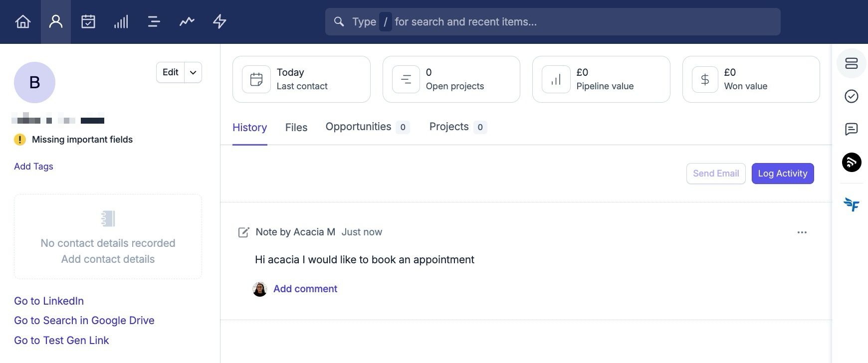This screenshot has height=363, width=868.
Task: Click the note edit pencil icon
Action: pos(243,232)
